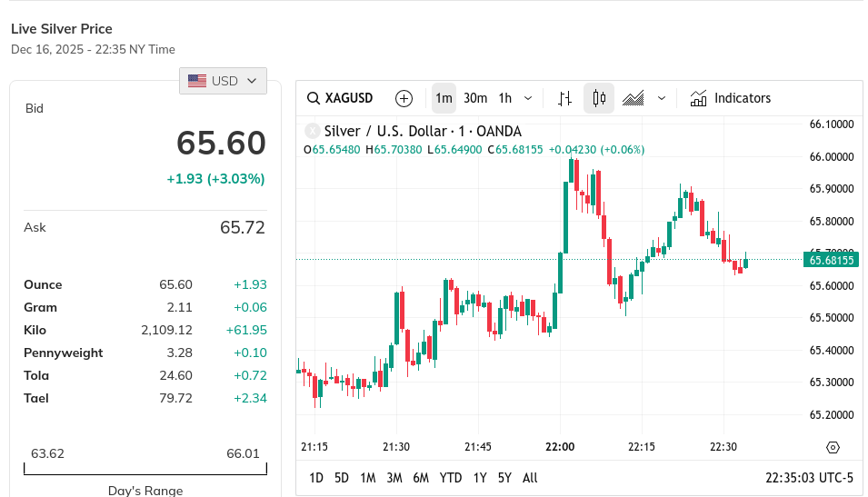Open chart settings gear icon
The height and width of the screenshot is (497, 868).
point(833,447)
